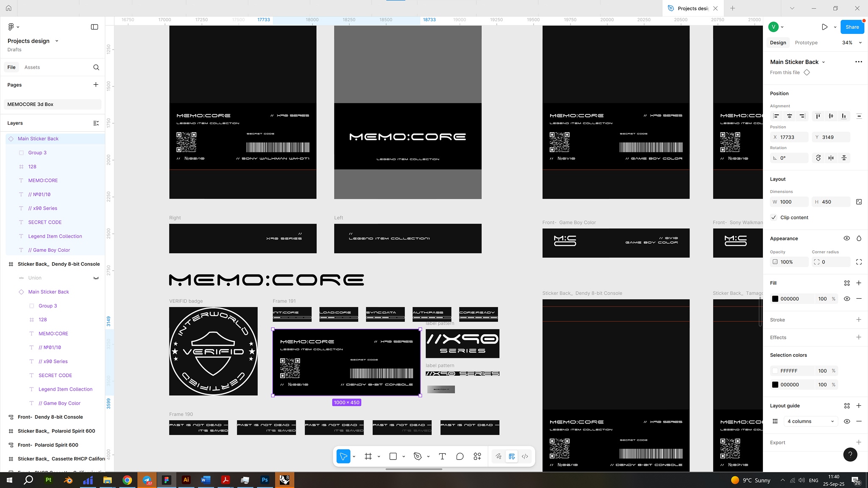
Task: Select the Pen tool
Action: click(417, 456)
